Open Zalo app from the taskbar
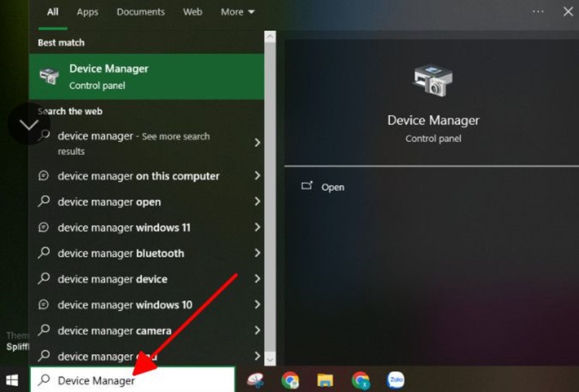 395,380
